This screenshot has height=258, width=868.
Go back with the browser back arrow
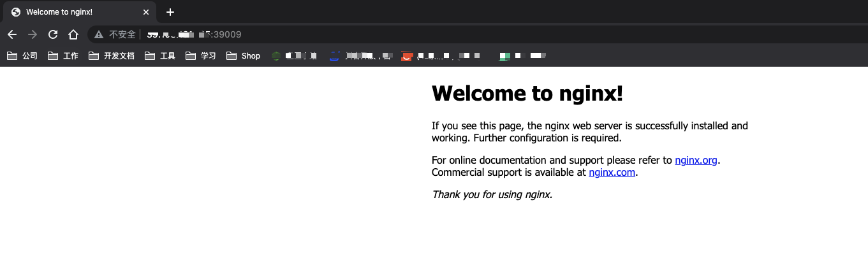tap(11, 34)
